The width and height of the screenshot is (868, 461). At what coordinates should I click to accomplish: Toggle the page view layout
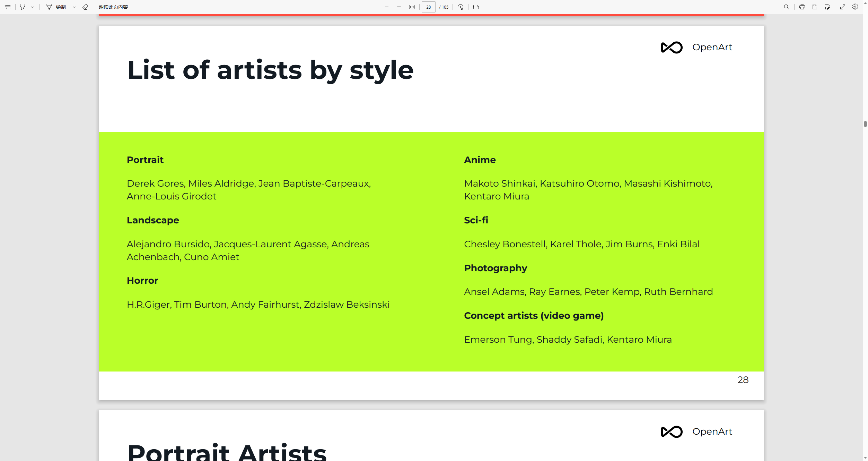click(476, 7)
